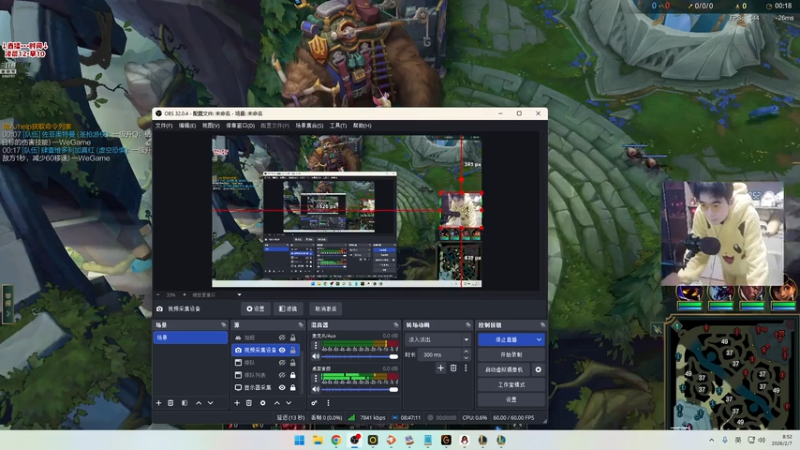Adjust the microphone/Aux volume slider

(360, 357)
